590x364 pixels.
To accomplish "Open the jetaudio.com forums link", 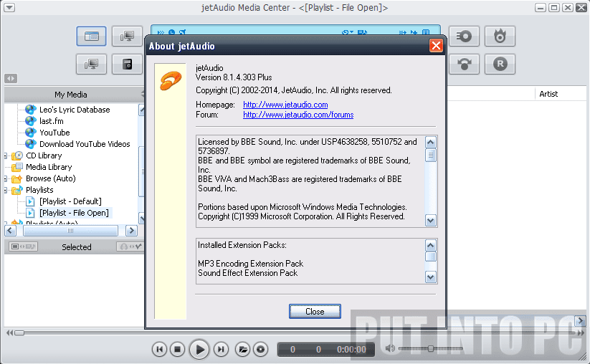I will click(298, 115).
